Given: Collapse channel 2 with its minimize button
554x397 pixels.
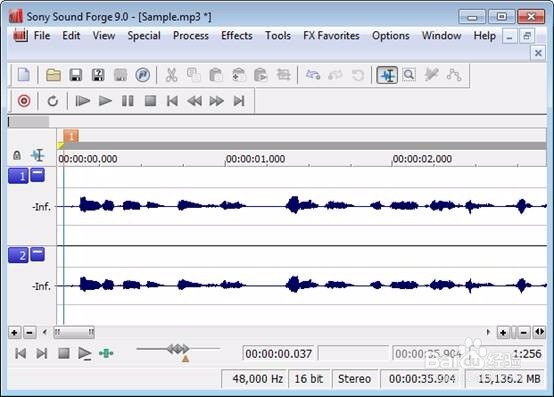Looking at the screenshot, I should tap(37, 254).
